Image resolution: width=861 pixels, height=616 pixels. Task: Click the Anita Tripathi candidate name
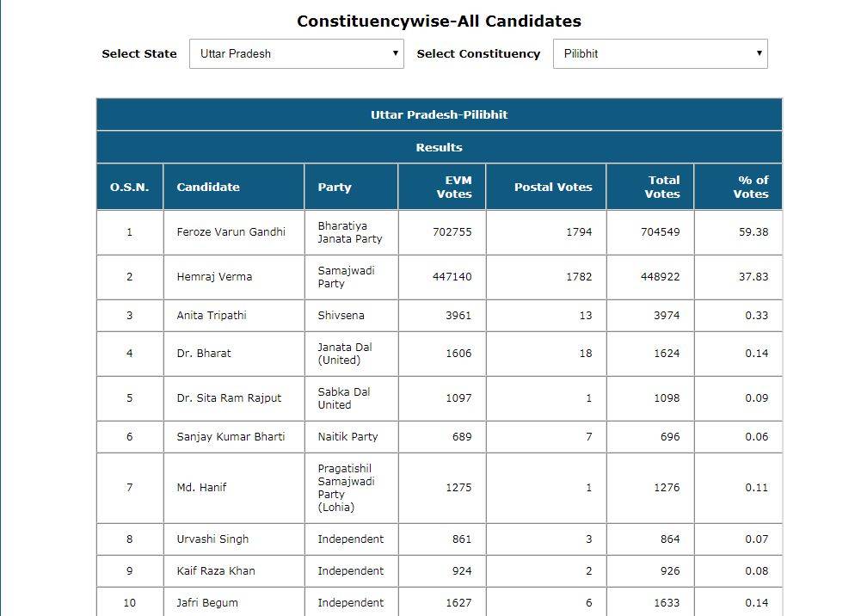[x=212, y=316]
